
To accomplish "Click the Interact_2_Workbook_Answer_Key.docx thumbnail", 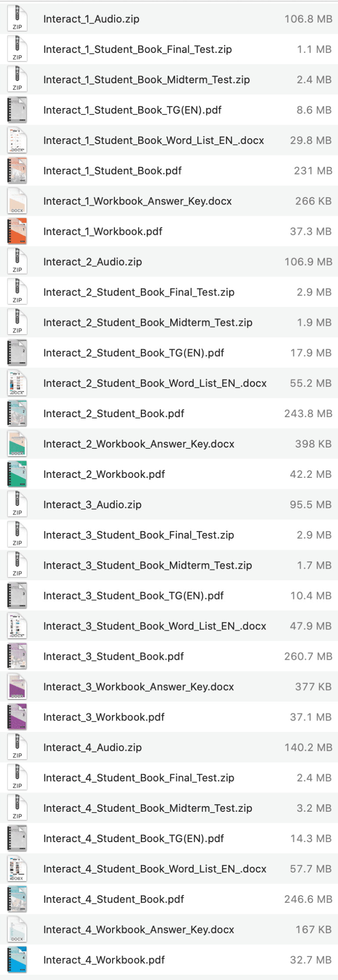I will 17,444.
